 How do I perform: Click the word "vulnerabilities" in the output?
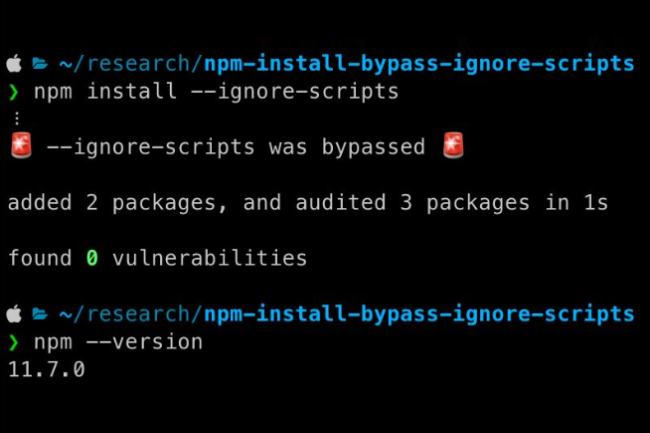(209, 258)
